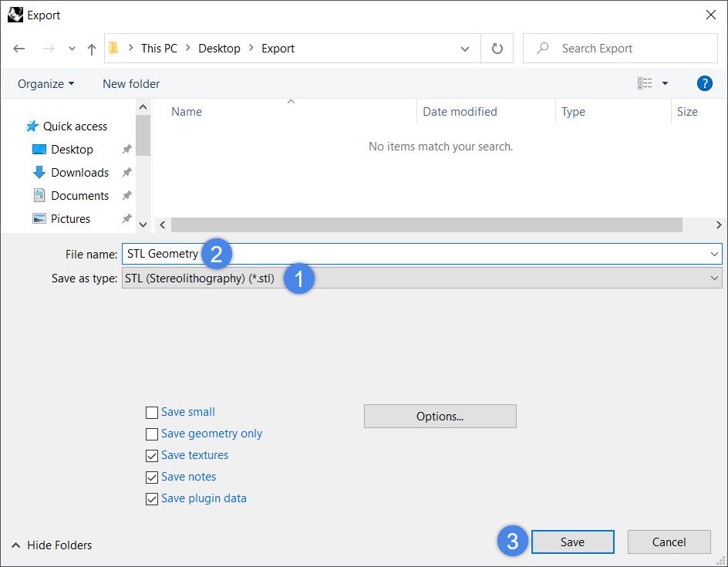The image size is (728, 567).
Task: Go up one folder level with the up arrow
Action: (x=90, y=48)
